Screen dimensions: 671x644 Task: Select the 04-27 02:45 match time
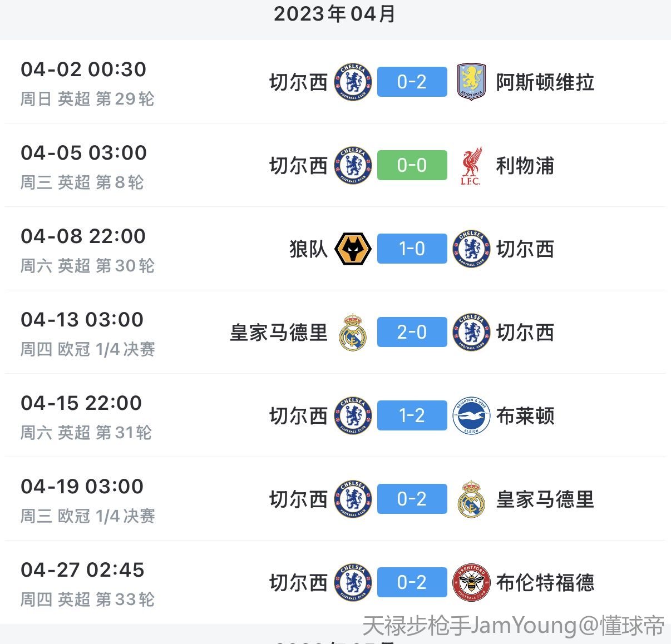coord(82,569)
